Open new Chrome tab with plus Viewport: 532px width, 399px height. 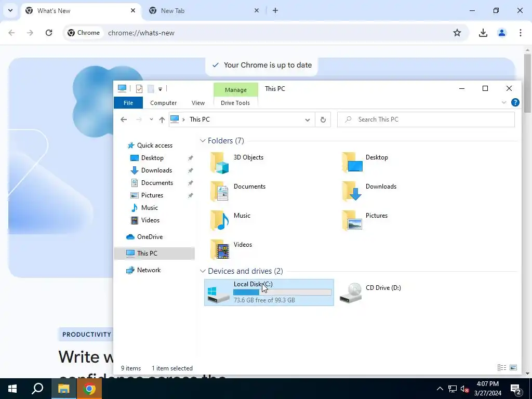pos(275,10)
